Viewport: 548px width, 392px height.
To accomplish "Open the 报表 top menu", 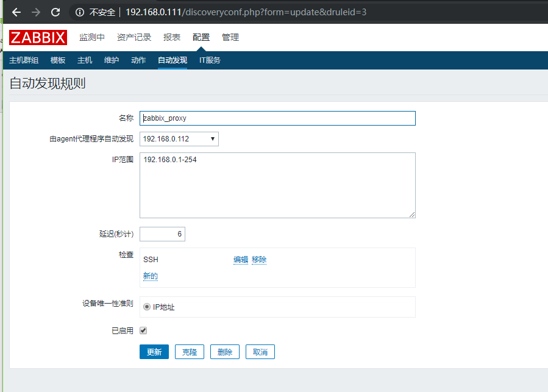I will pos(172,37).
